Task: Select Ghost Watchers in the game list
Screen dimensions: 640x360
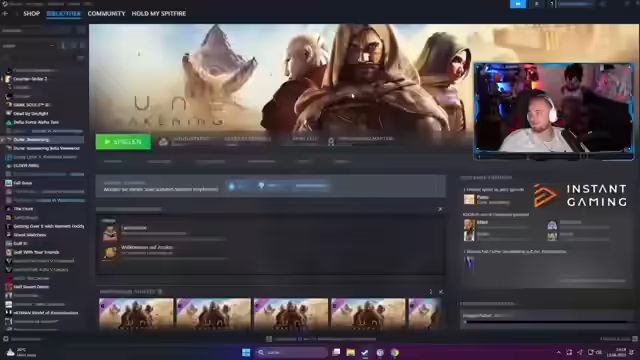Action: tap(29, 235)
